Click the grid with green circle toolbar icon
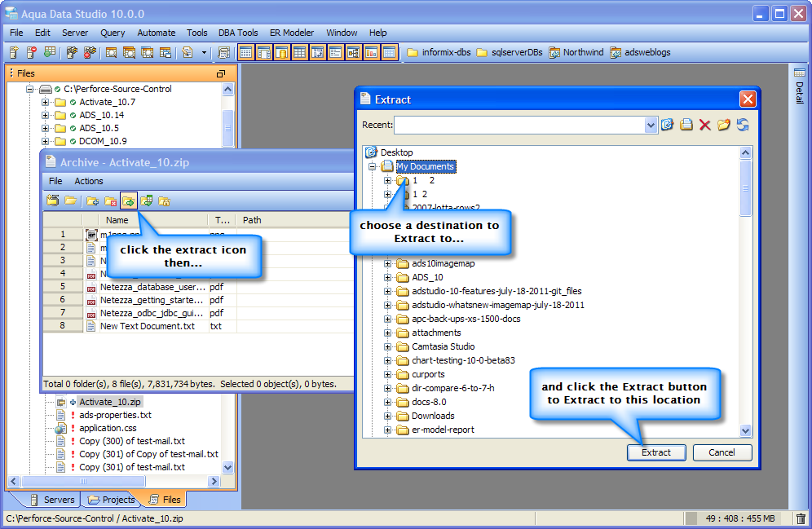The width and height of the screenshot is (812, 529). [x=49, y=52]
